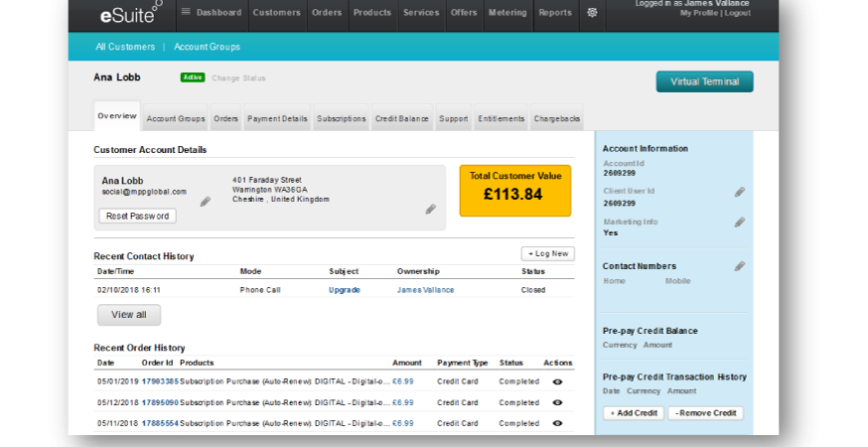Screen dimensions: 868x447
Task: Click the settings gear icon in top navigation
Action: pos(593,13)
